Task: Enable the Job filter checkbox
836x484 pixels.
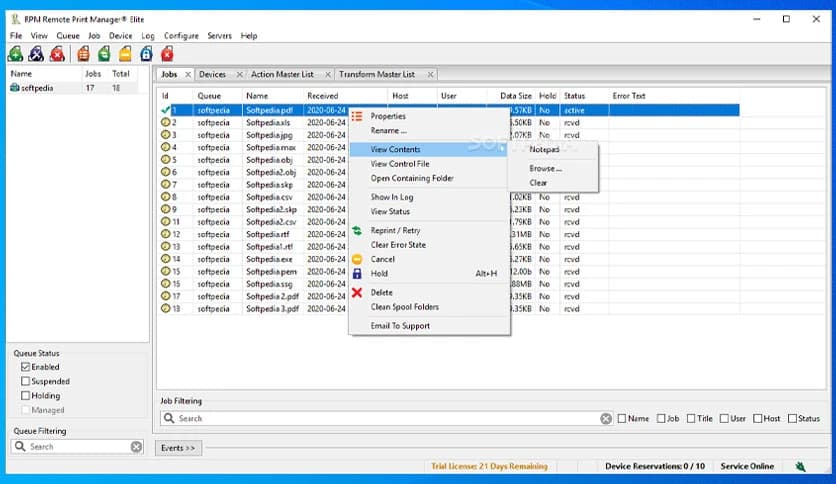Action: (x=661, y=418)
